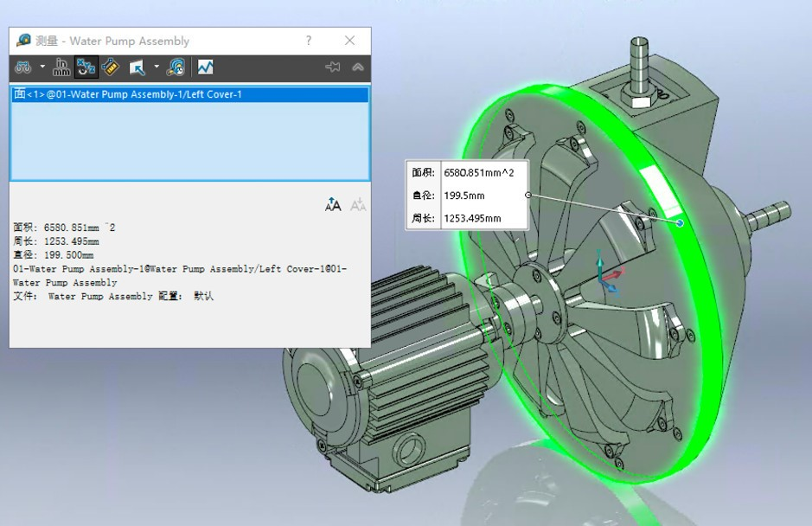Viewport: 812px width, 526px height.
Task: Click the Create Sensor graph icon
Action: [205, 67]
